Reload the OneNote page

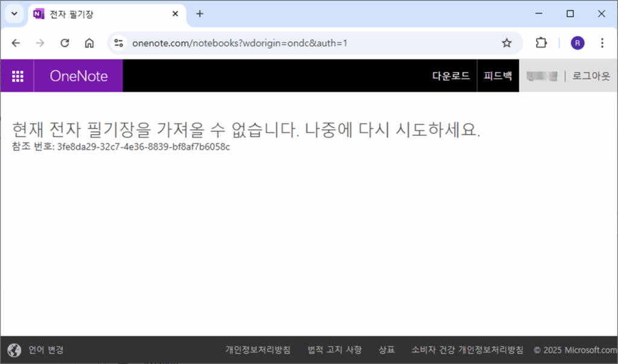pyautogui.click(x=65, y=43)
